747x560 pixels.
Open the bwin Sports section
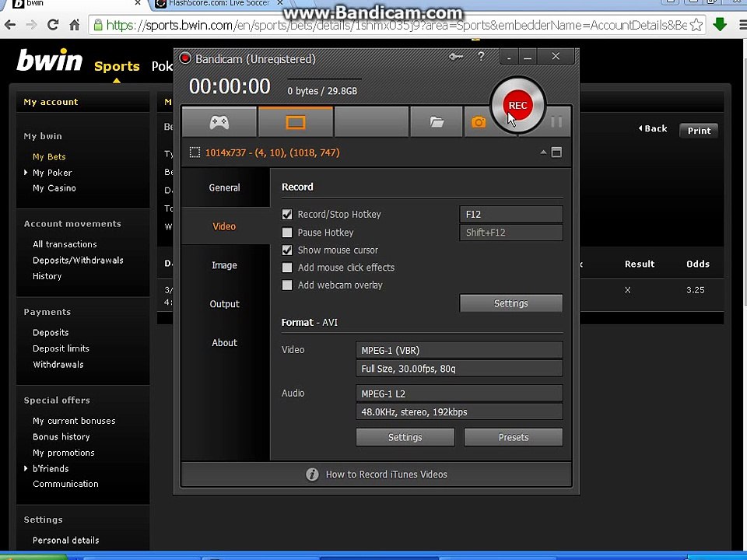(x=117, y=66)
